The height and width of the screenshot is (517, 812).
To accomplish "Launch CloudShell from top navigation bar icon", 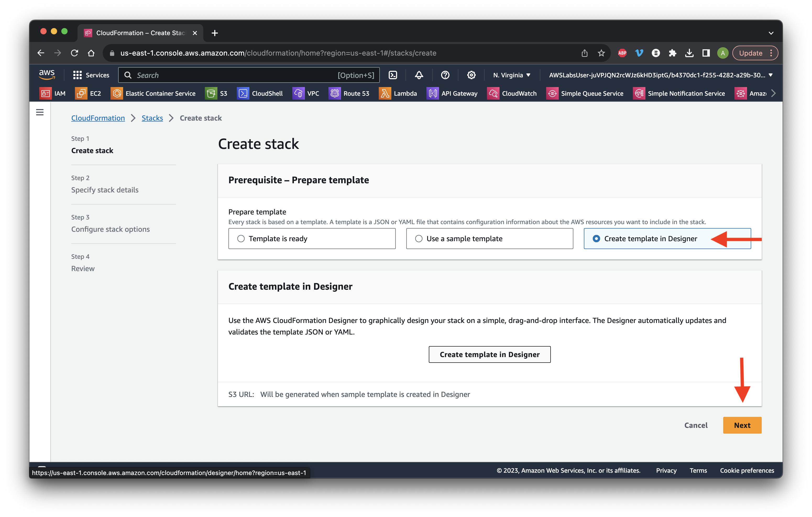I will (393, 75).
